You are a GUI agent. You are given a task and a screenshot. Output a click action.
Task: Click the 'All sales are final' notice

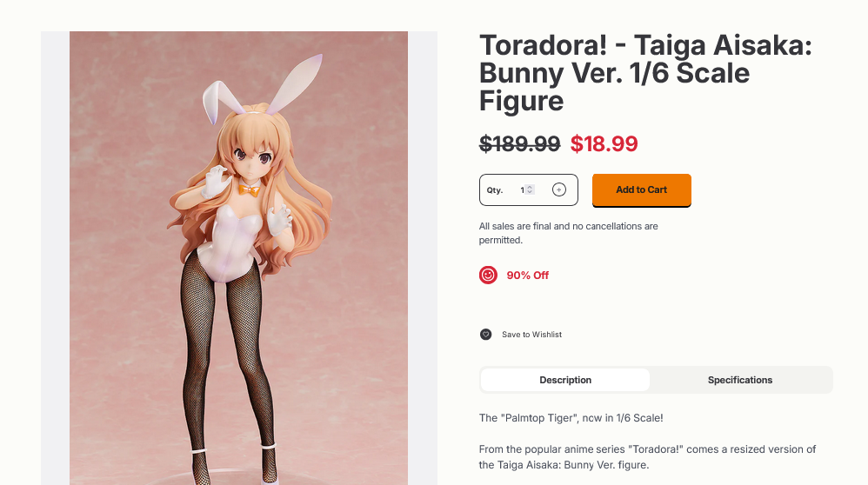568,233
